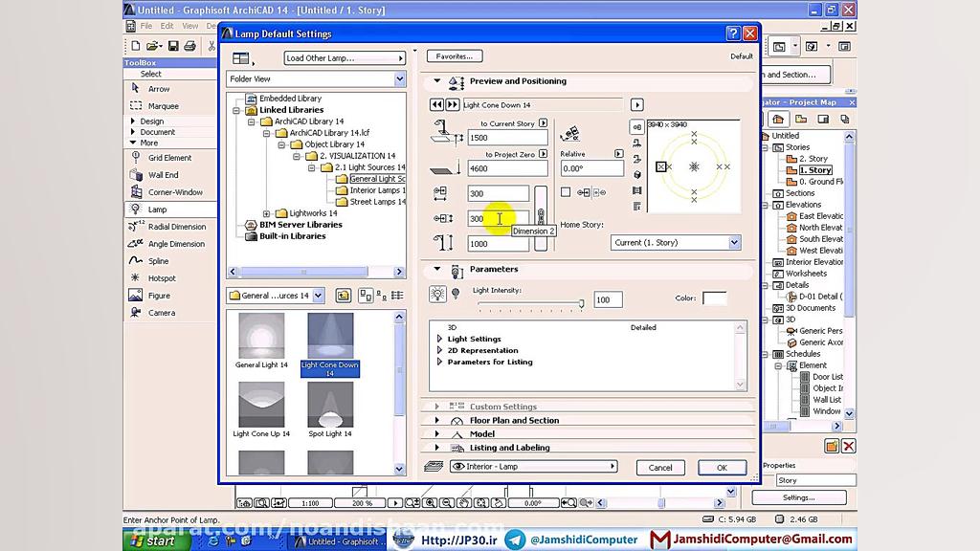Screen dimensions: 980x551
Task: Click the small lamp icon beside bulb
Action: [456, 294]
